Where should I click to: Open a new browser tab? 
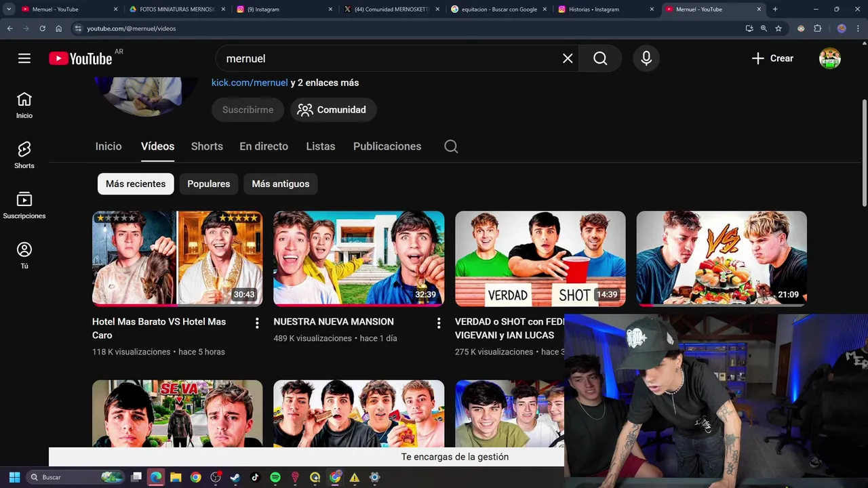775,9
